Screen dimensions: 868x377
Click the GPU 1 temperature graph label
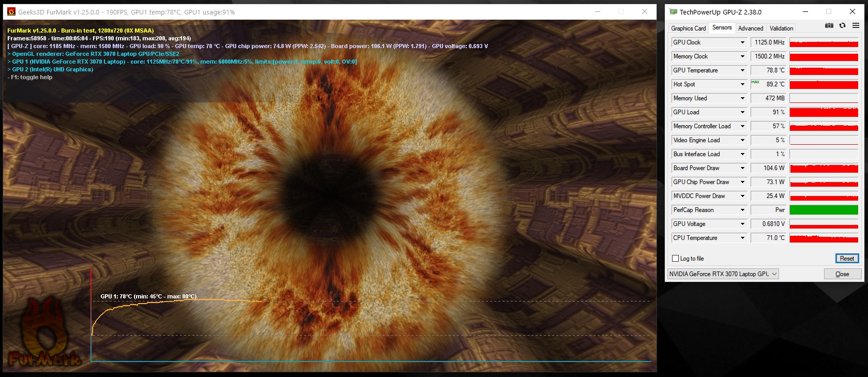coord(148,296)
